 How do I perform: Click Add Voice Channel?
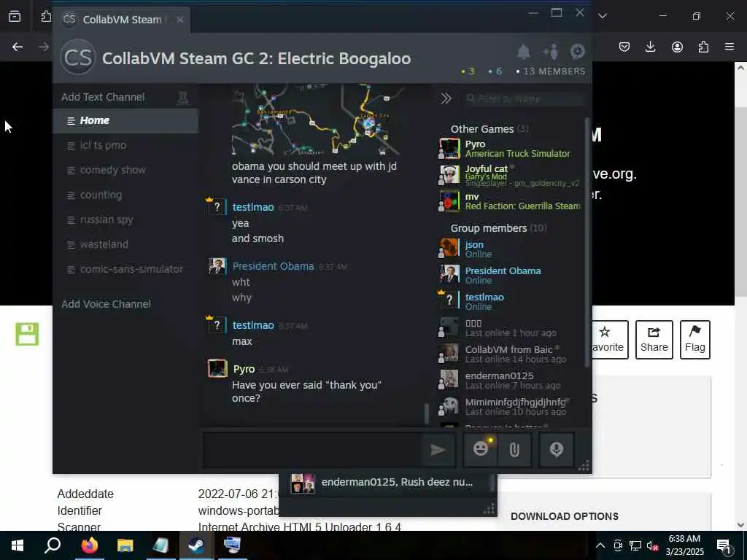click(107, 304)
